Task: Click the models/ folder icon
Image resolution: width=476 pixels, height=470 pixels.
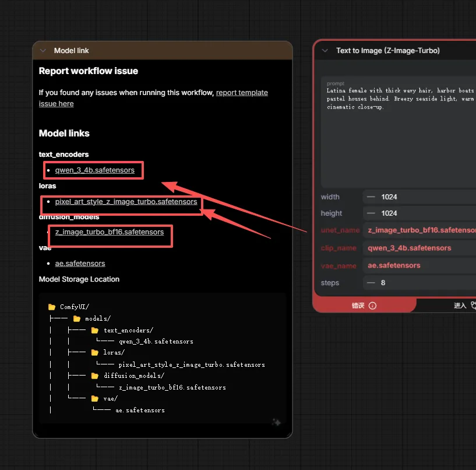Action: coord(77,319)
